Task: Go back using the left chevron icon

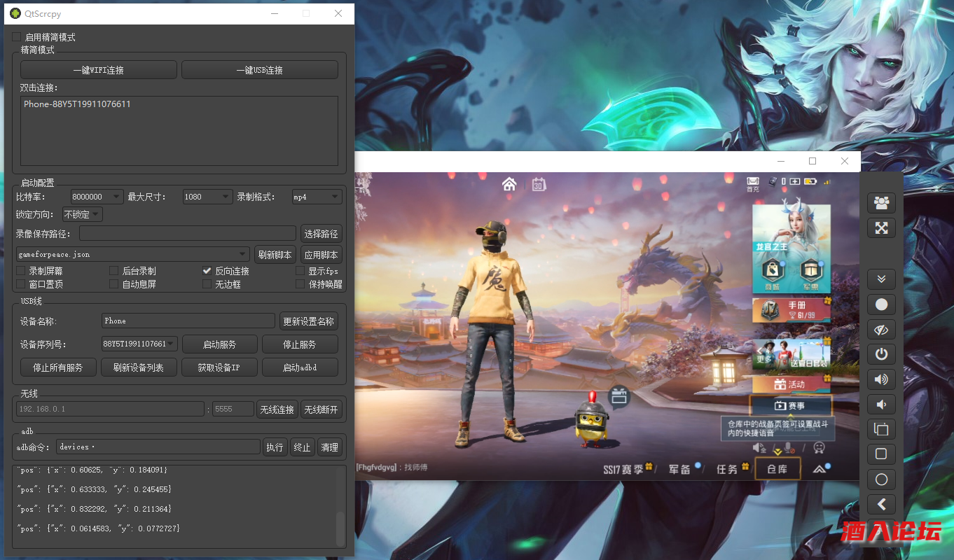Action: point(881,504)
